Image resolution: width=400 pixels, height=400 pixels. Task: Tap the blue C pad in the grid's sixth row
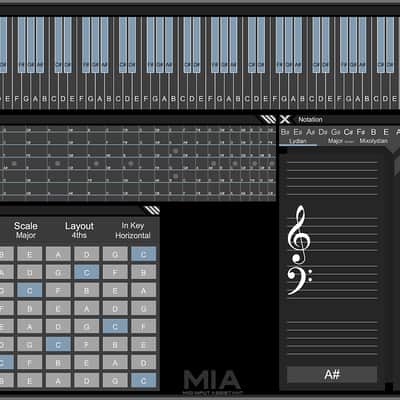pos(58,344)
